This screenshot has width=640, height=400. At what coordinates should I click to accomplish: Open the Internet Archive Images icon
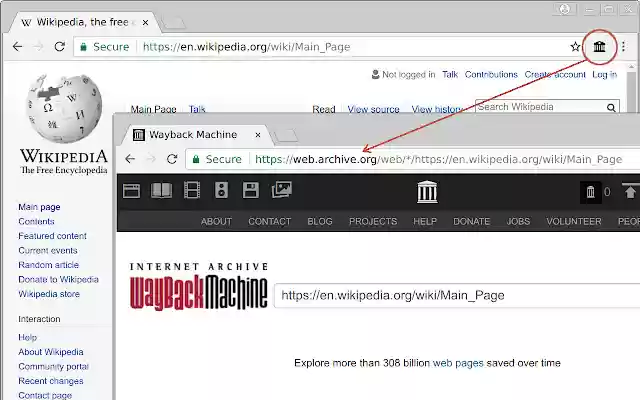[x=282, y=190]
